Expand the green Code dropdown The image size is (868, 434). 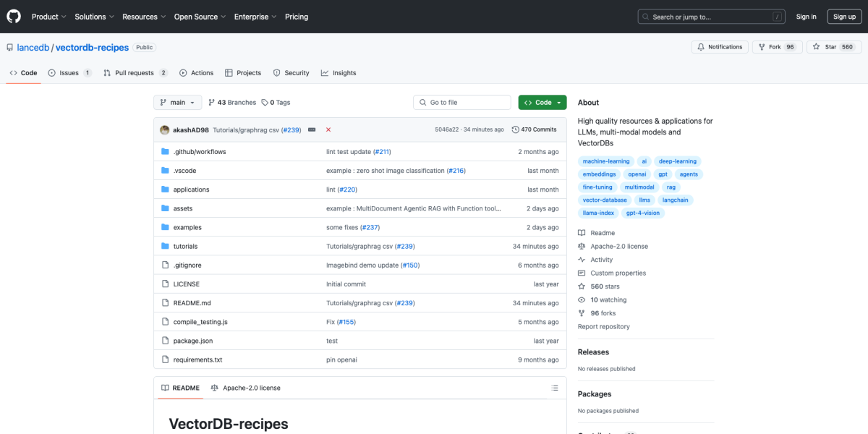[x=542, y=102]
